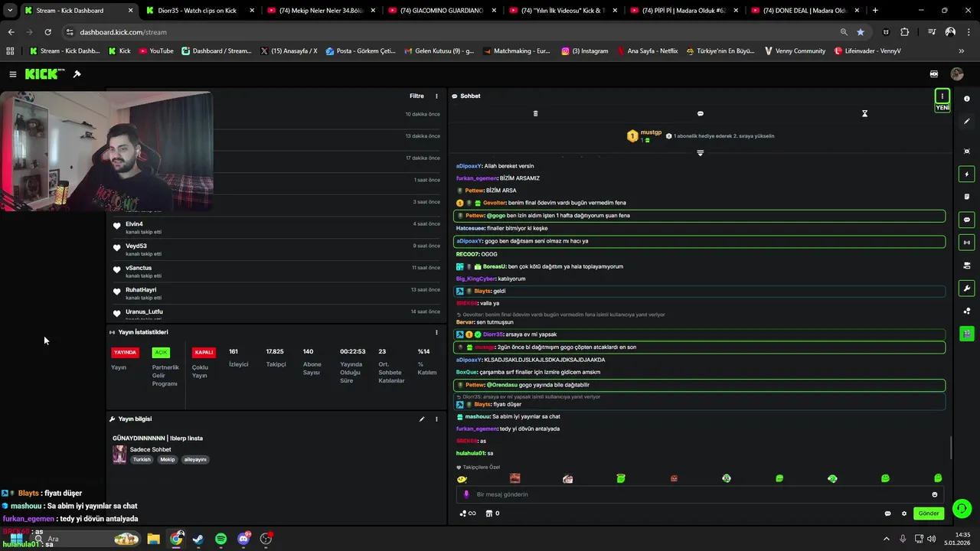Screen dimensions: 980x551
Task: Switch to DONE DEAL Madara tab
Action: pyautogui.click(x=805, y=11)
